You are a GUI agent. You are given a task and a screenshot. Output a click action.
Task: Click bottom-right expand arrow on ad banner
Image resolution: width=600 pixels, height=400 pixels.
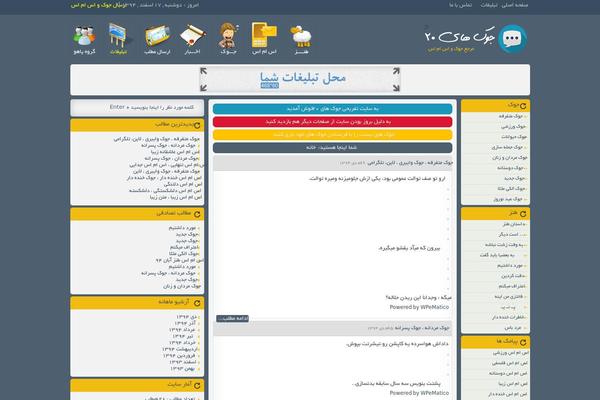click(396, 88)
